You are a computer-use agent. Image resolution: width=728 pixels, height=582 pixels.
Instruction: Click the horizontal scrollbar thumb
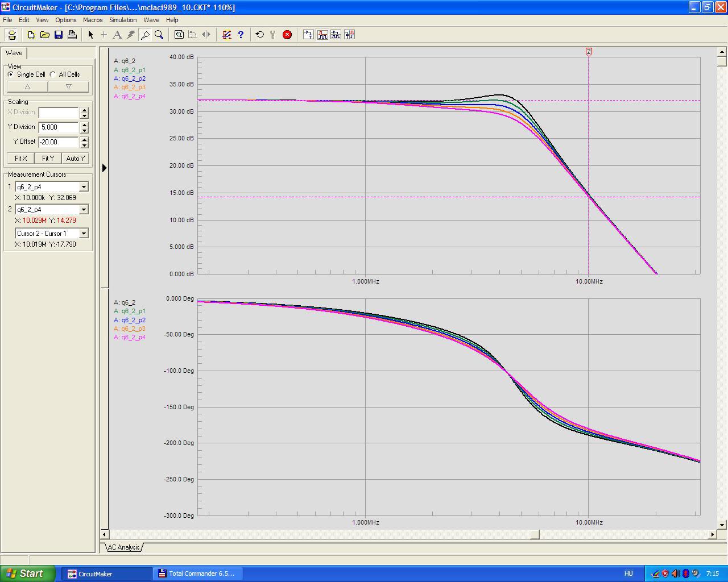tap(535, 534)
